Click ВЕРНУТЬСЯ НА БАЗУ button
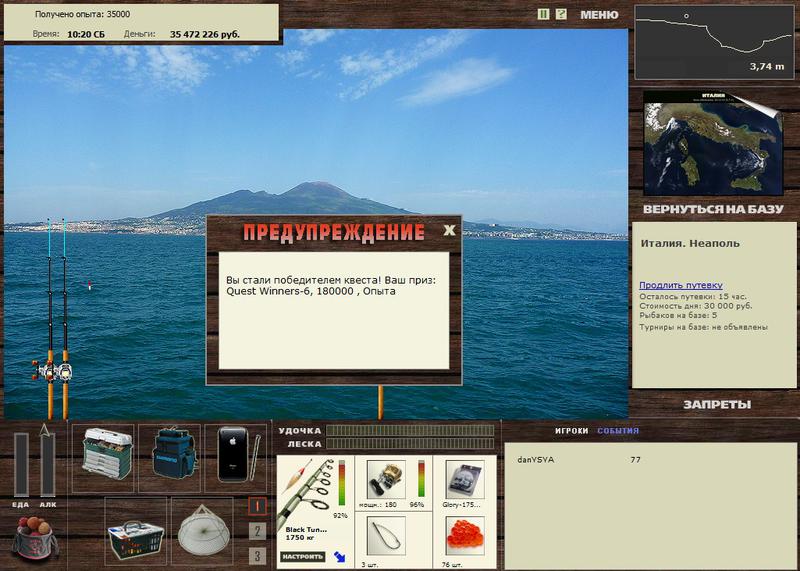Screen dimensions: 800x571 [x=713, y=209]
